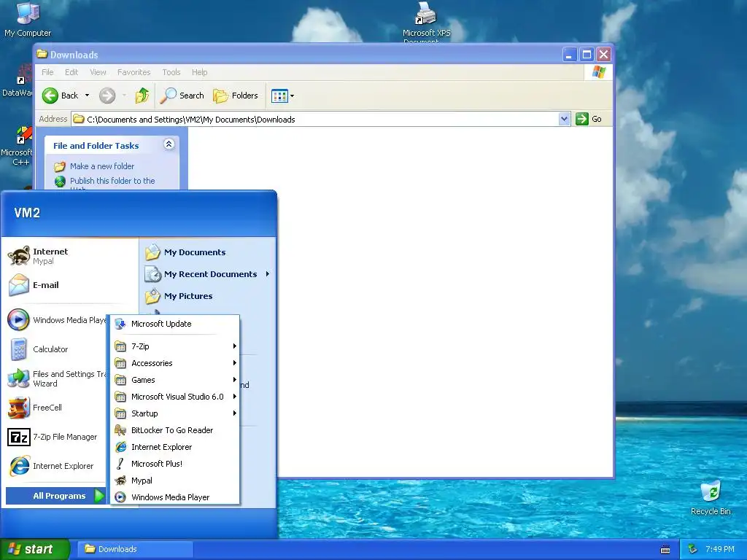Open Favorites menu in Downloads window
Viewport: 747px width, 560px height.
click(134, 72)
